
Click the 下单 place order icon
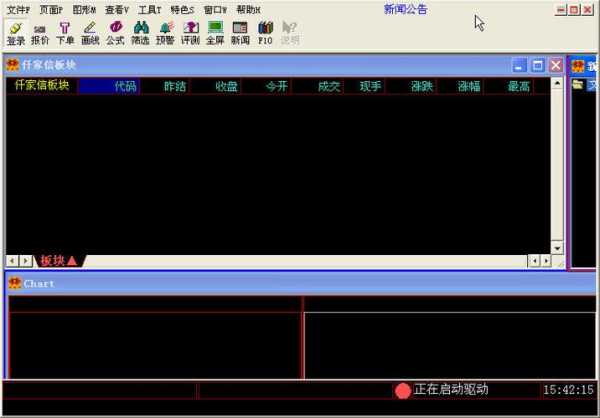tap(65, 33)
